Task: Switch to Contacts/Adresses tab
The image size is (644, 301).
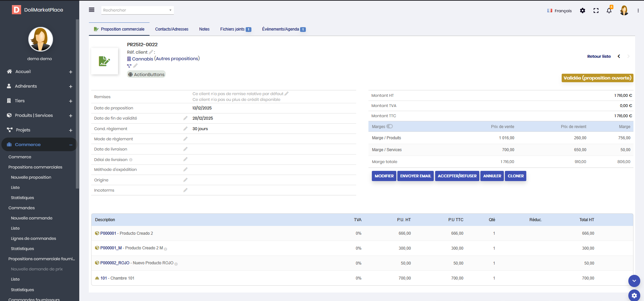Action: click(171, 29)
